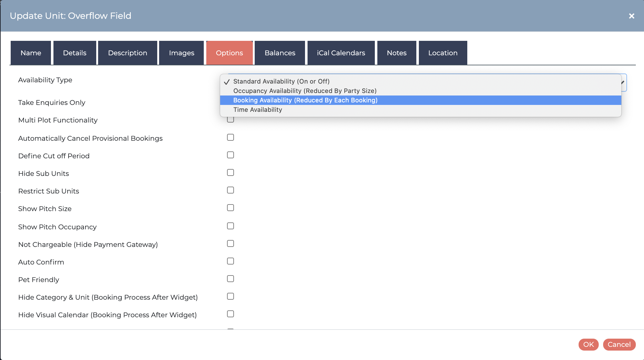The width and height of the screenshot is (644, 360).
Task: Click the Hide Category & Unit label text
Action: [x=108, y=297]
